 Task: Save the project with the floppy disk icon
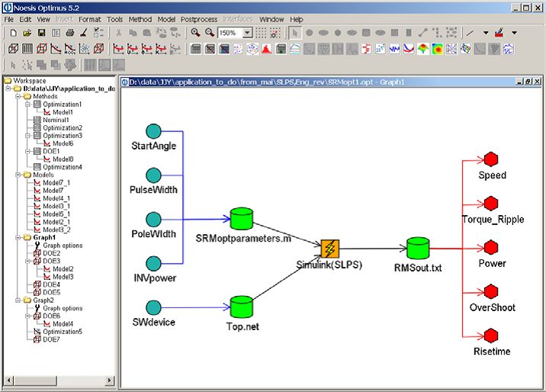[x=41, y=33]
